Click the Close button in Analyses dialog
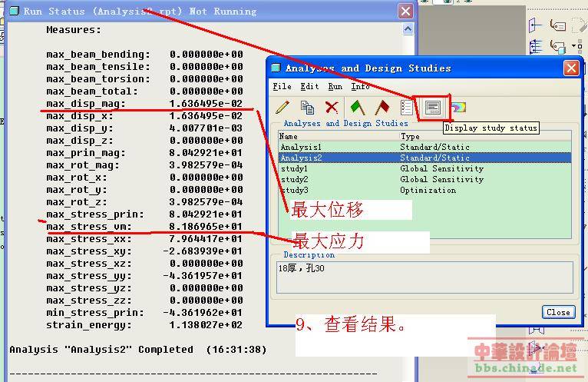Viewport: 588px width, 382px height. point(558,312)
